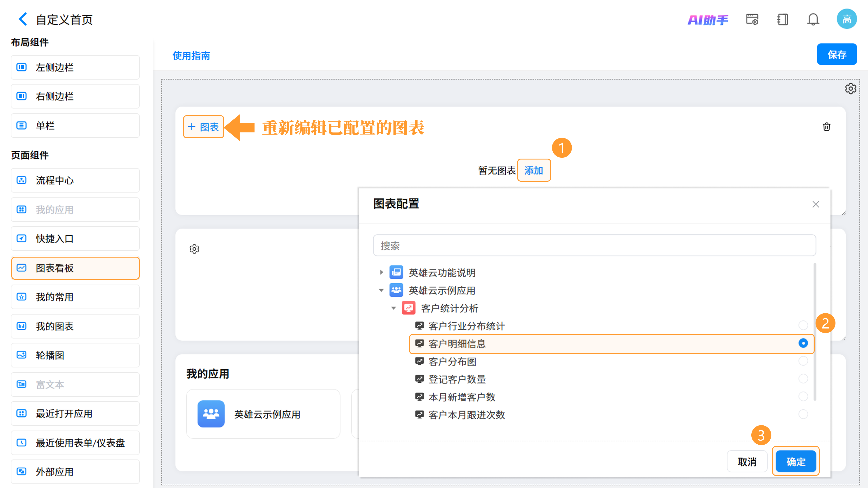This screenshot has height=488, width=868.
Task: Select the 本月新增客户数 radio button
Action: coord(803,396)
